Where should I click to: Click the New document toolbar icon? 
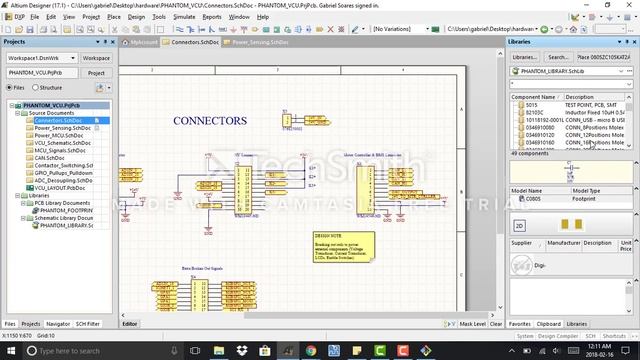point(8,29)
